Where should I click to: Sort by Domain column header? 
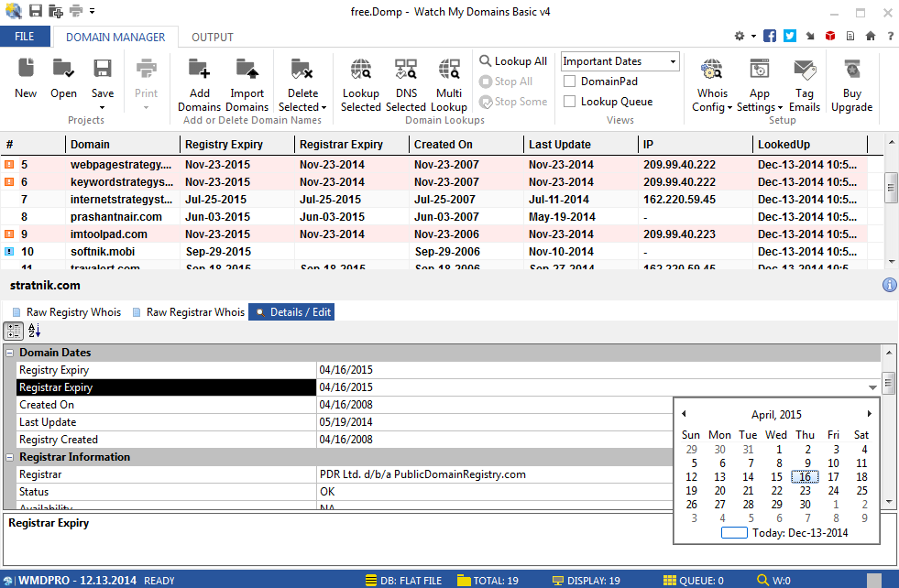pos(90,145)
